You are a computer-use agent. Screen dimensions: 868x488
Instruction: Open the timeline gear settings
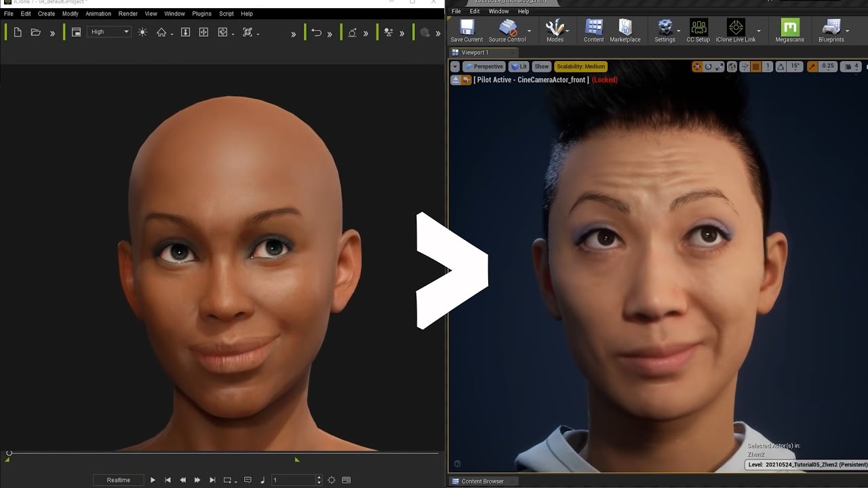click(x=332, y=480)
